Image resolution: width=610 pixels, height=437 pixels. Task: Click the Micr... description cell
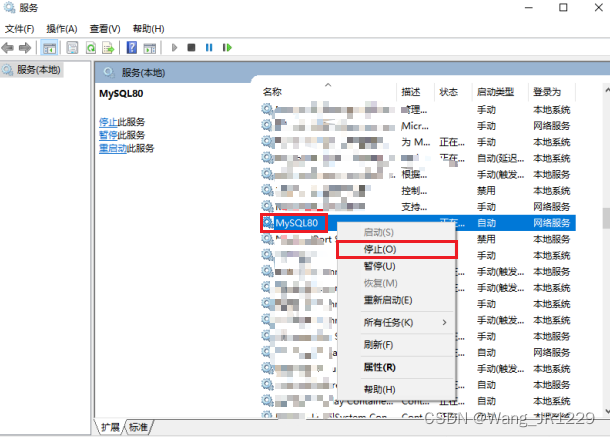(x=415, y=126)
